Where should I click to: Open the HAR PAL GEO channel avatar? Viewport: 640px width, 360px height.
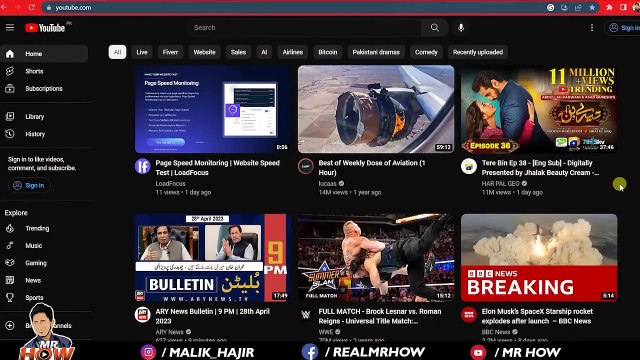click(469, 166)
